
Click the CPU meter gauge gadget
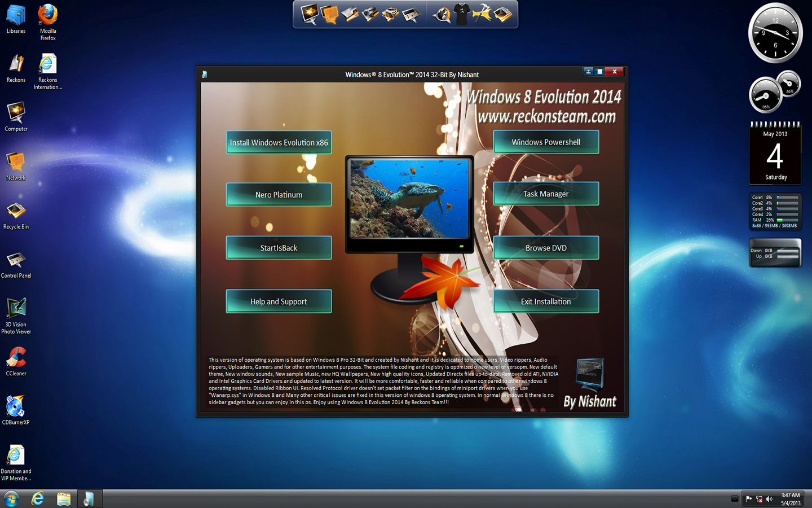(x=775, y=92)
